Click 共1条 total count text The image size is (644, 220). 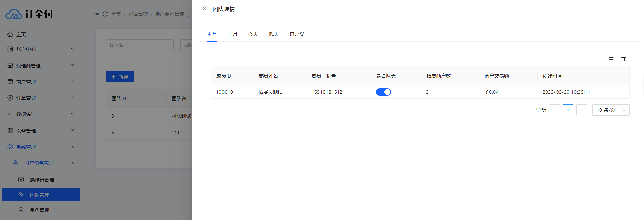540,110
